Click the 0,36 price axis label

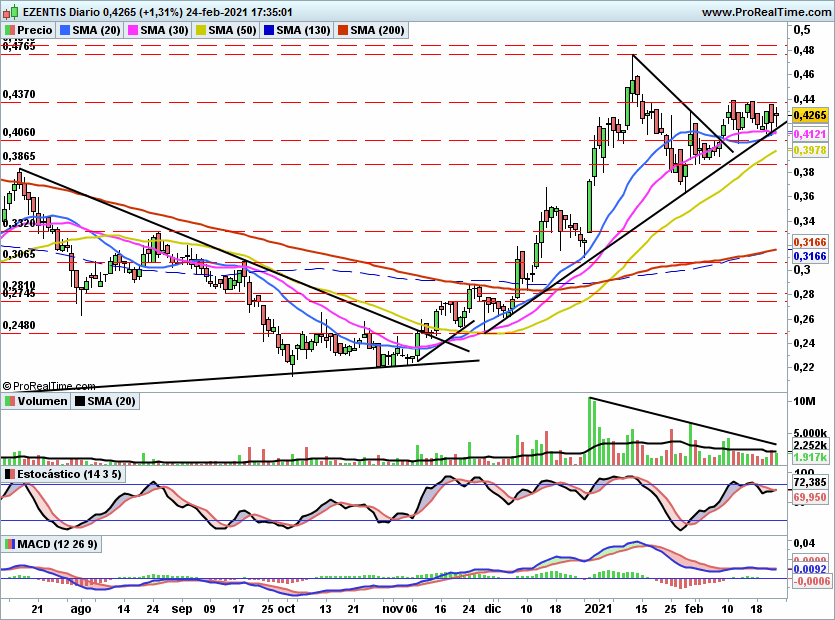click(804, 197)
